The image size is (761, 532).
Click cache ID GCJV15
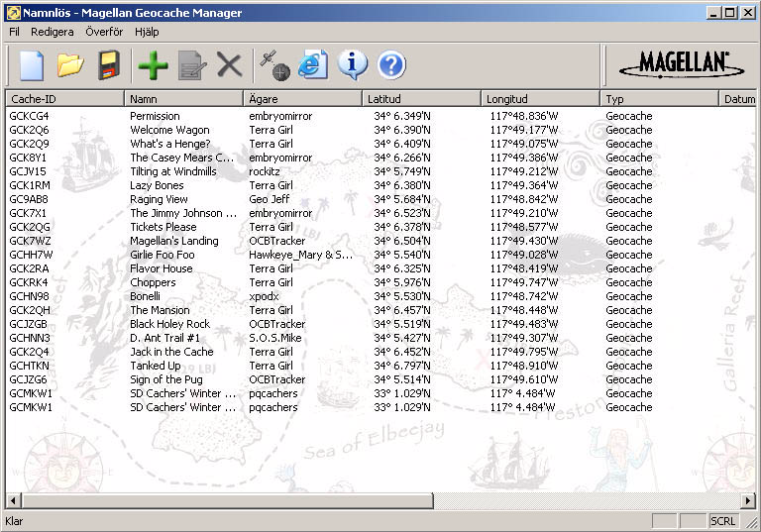(x=28, y=171)
